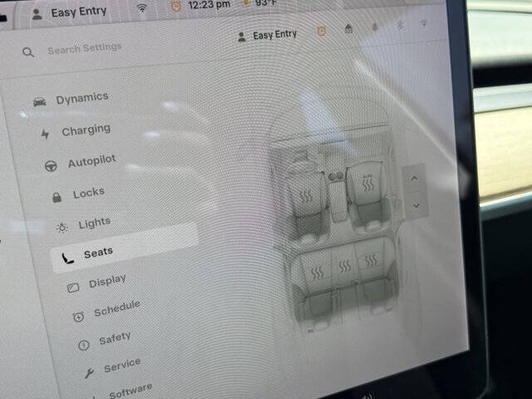The height and width of the screenshot is (399, 532).
Task: Click the steering wheel Autopilot icon
Action: 51,166
